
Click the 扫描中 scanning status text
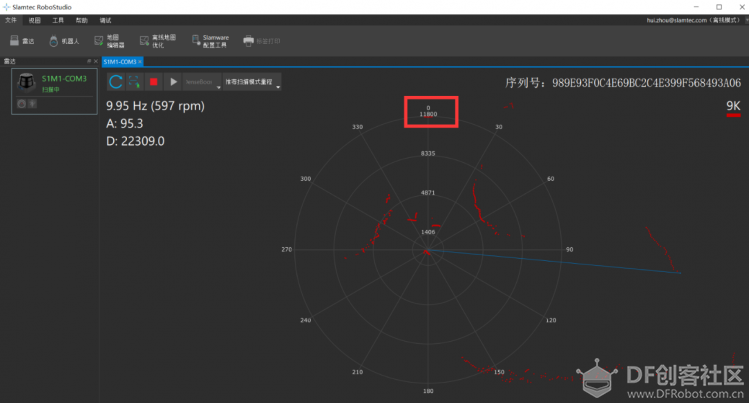pos(51,90)
